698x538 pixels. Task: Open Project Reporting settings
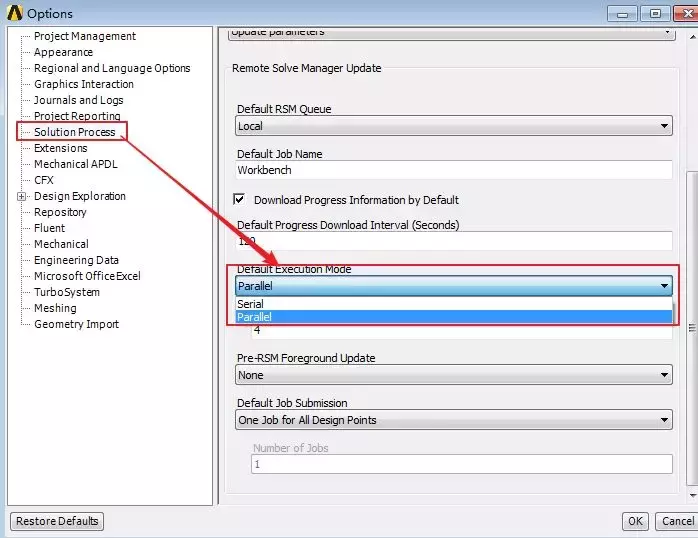pyautogui.click(x=77, y=116)
